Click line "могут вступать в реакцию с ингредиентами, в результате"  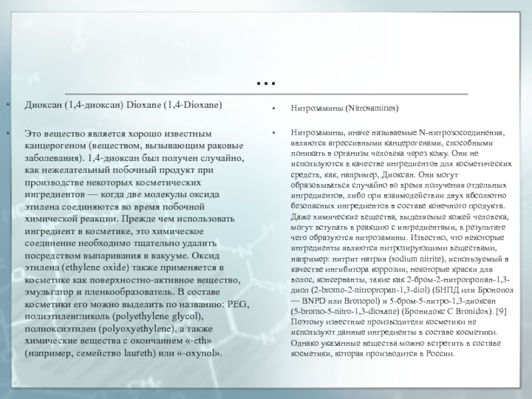click(398, 227)
